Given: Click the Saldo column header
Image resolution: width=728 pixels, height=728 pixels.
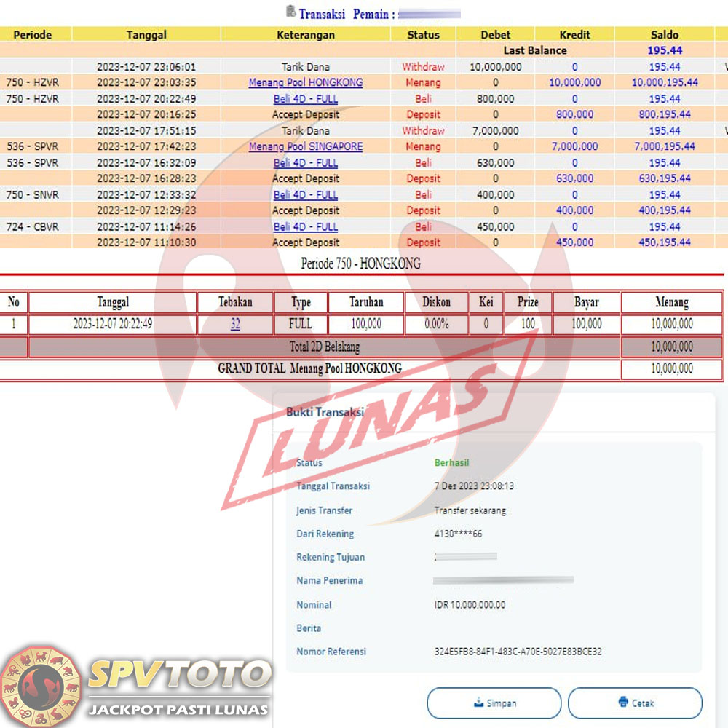Looking at the screenshot, I should pyautogui.click(x=664, y=34).
